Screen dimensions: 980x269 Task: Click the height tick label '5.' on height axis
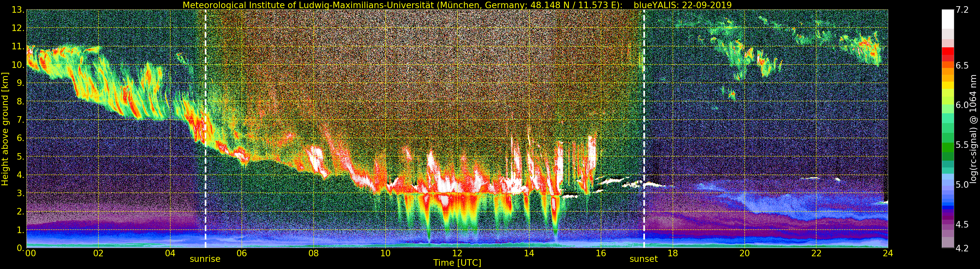(20, 156)
